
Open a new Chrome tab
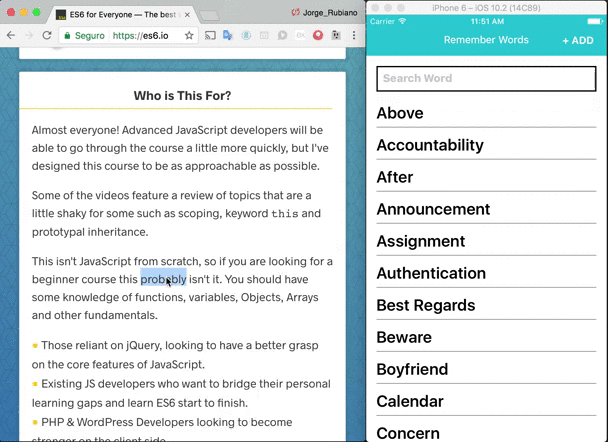(x=209, y=16)
